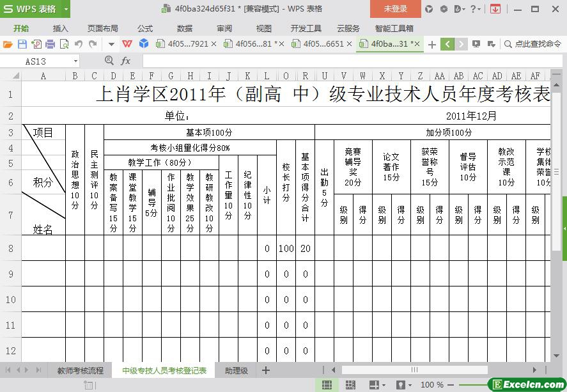567x392 pixels.
Task: Click the Redo arrow icon
Action: pyautogui.click(x=93, y=44)
